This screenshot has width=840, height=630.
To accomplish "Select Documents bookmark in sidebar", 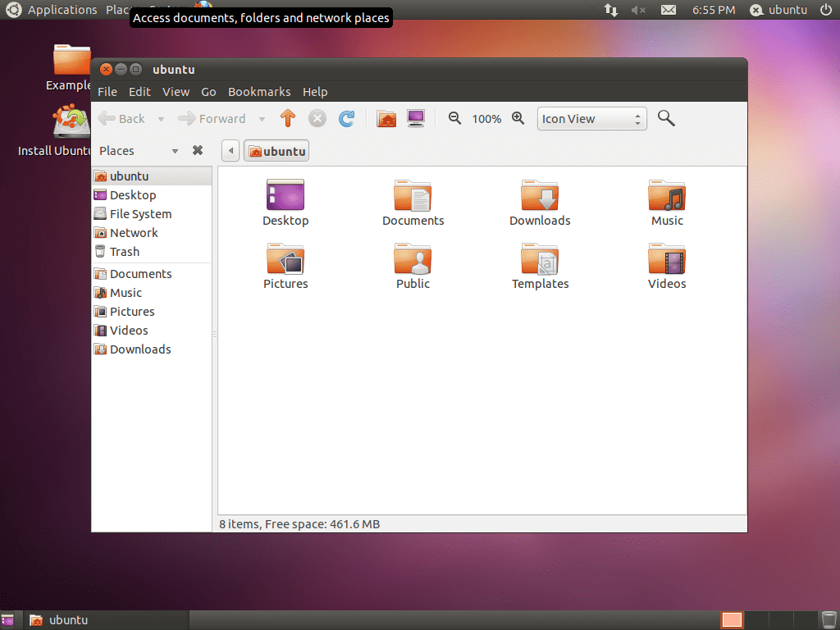I will pyautogui.click(x=152, y=274).
